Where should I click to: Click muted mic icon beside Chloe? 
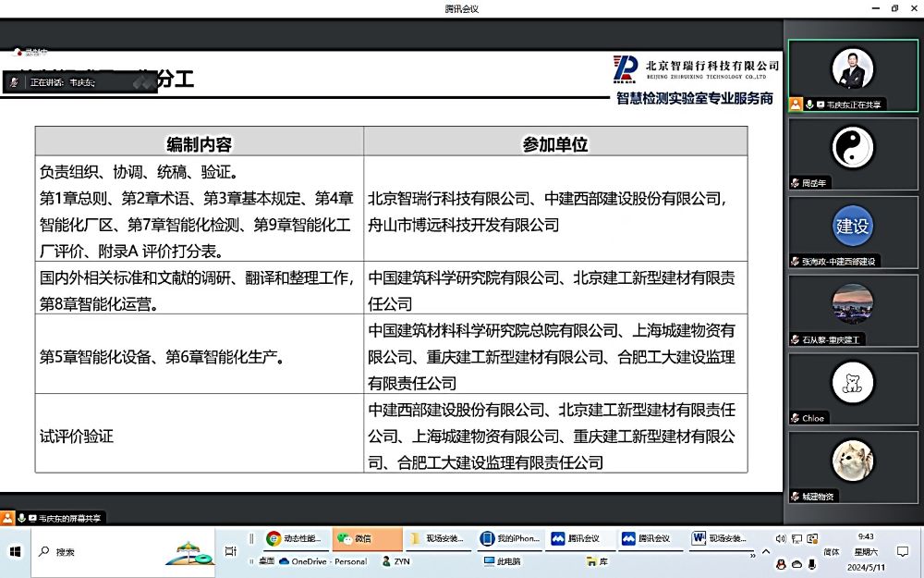[796, 418]
